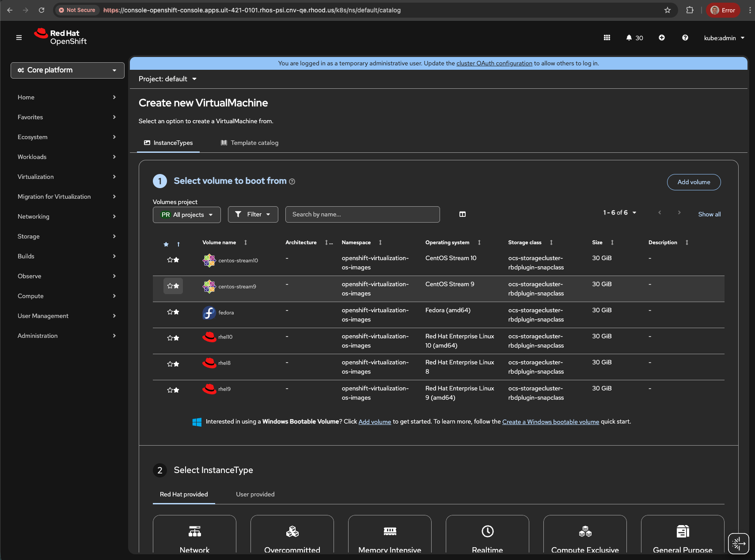Open the cluster OAuth configuration link
Image resolution: width=755 pixels, height=560 pixels.
[x=494, y=64]
